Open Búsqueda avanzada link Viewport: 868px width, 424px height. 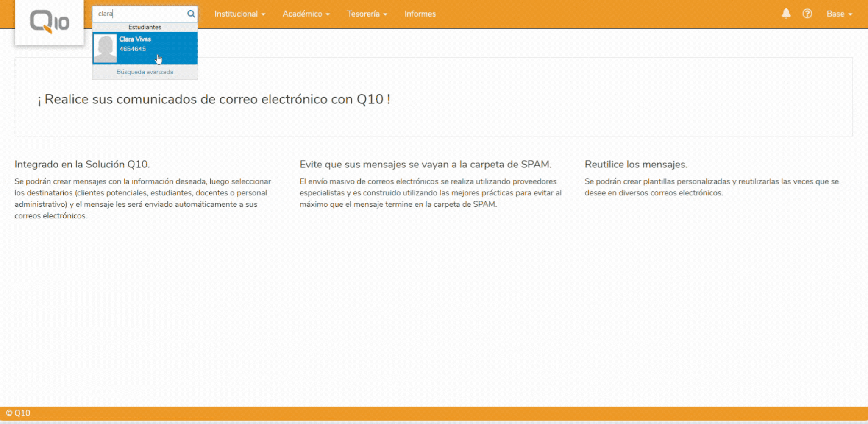145,72
